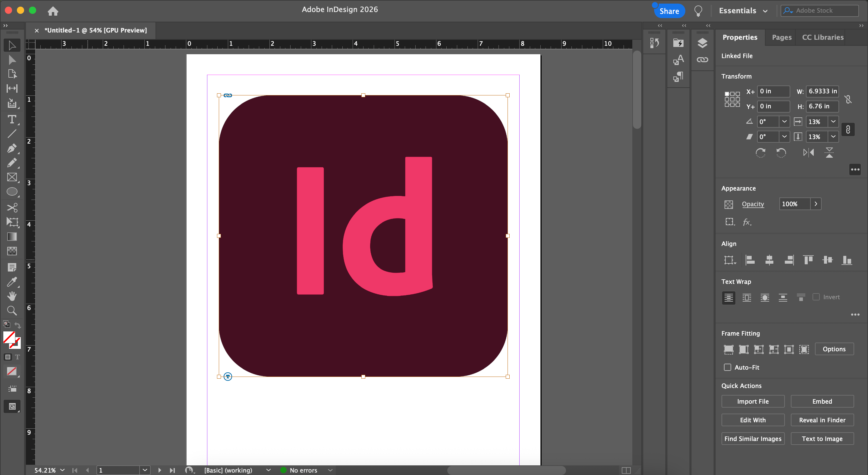Click the Opacity value field

coord(794,204)
